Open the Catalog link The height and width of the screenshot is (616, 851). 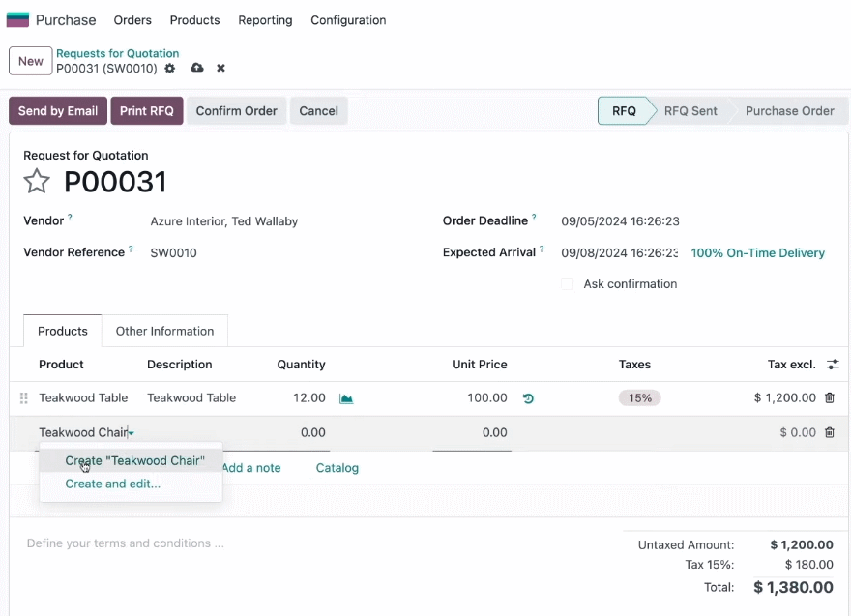[x=337, y=468]
